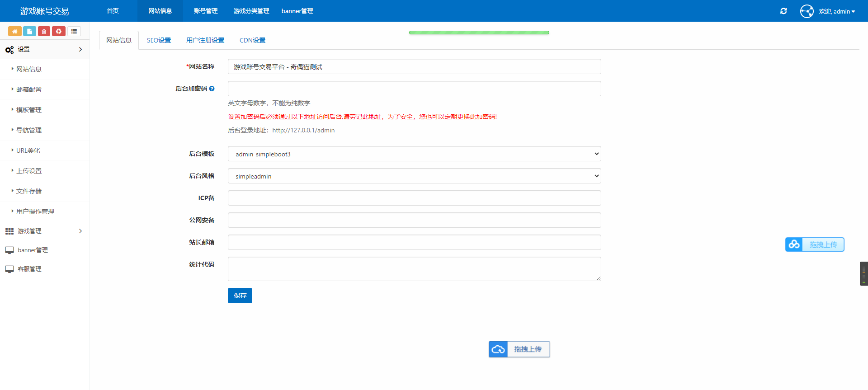
Task: Switch to the SEO设置 tab
Action: pyautogui.click(x=159, y=40)
